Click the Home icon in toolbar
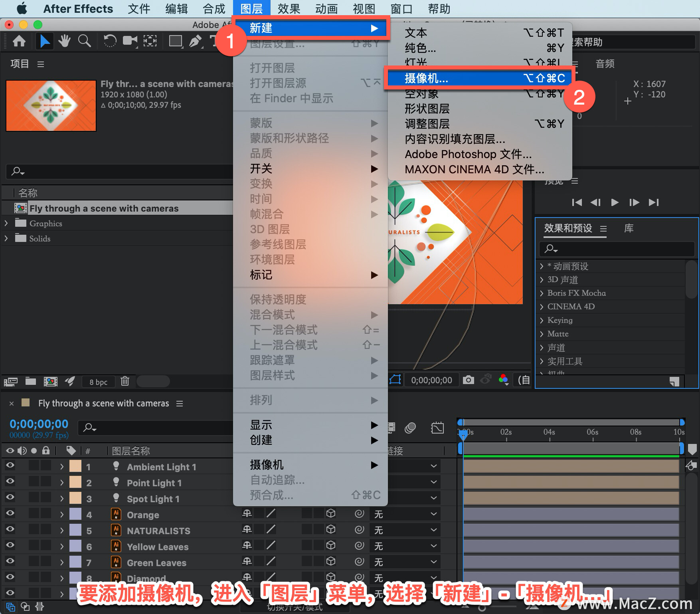Viewport: 700px width, 614px height. tap(19, 41)
